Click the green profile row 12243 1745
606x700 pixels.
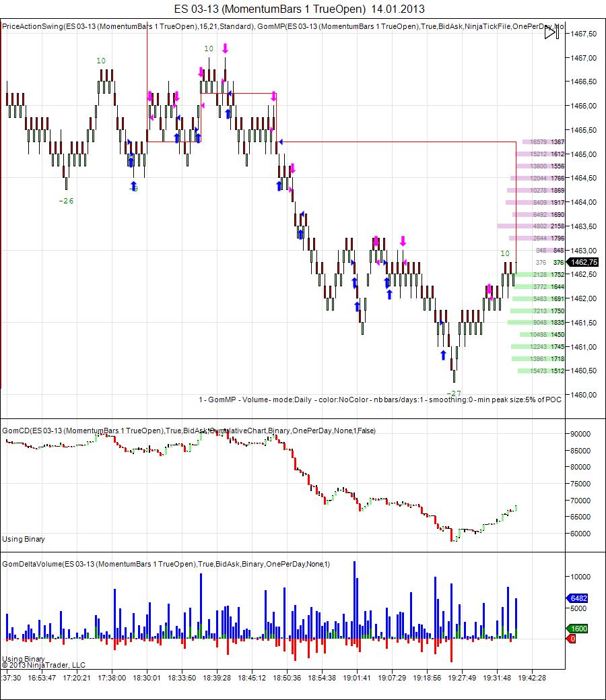coord(538,346)
